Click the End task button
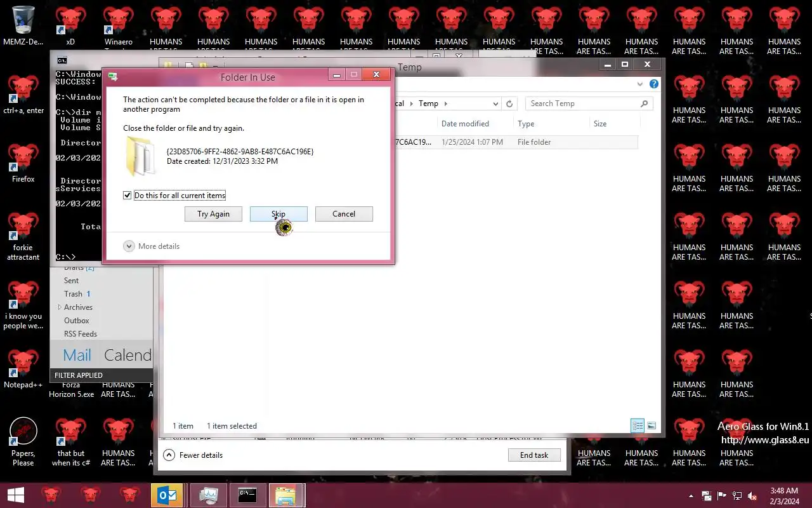The height and width of the screenshot is (508, 812). click(534, 455)
